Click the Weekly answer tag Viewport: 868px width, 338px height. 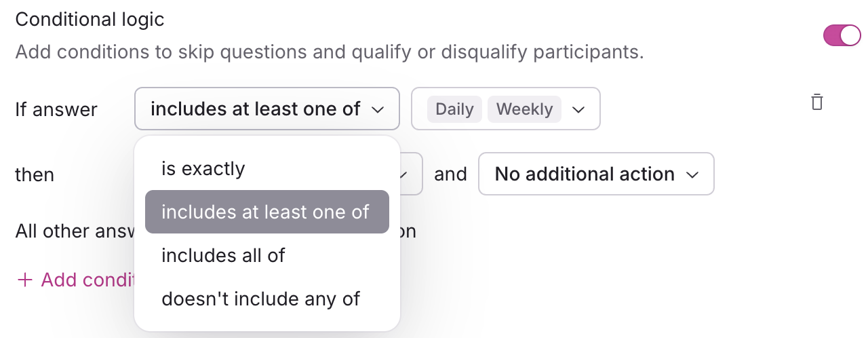[524, 109]
